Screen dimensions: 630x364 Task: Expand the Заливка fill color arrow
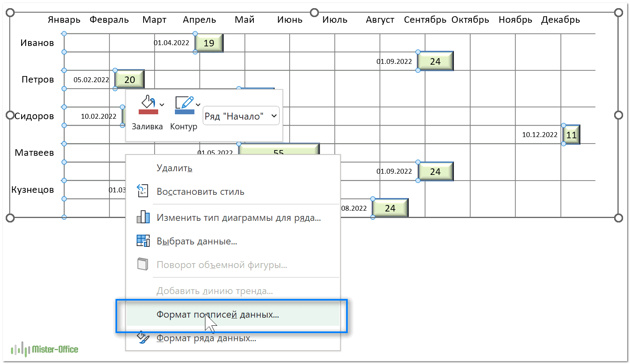(x=162, y=105)
